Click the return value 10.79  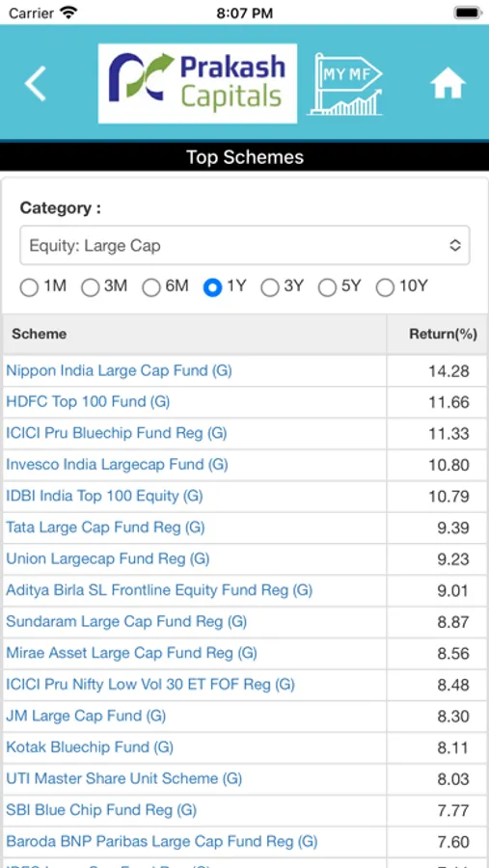tap(448, 497)
